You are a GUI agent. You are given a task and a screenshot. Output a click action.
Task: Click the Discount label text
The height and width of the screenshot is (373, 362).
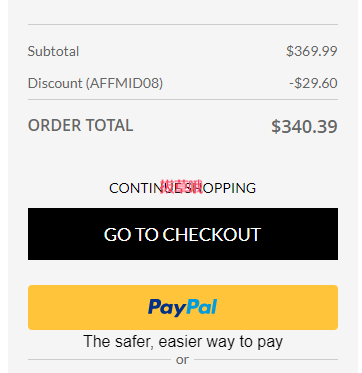56,83
